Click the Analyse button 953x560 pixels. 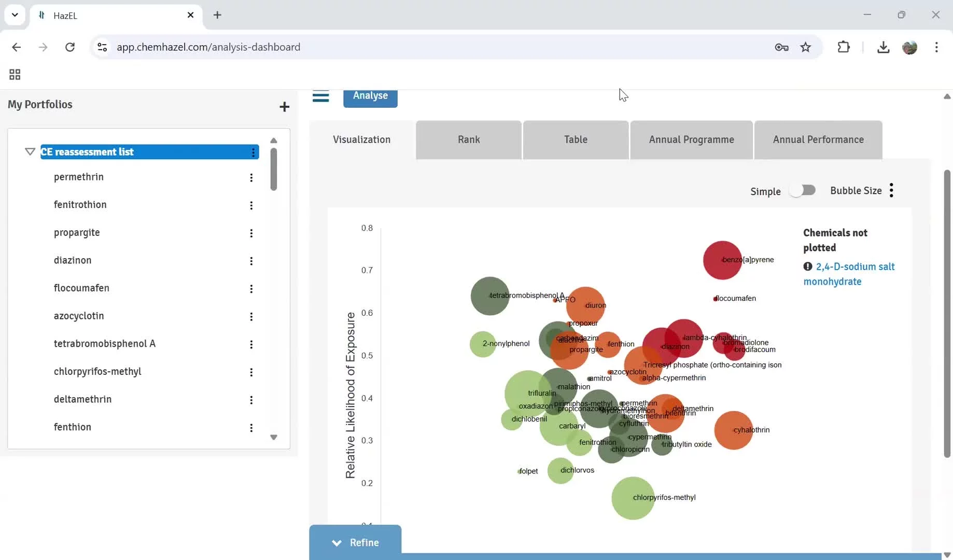click(x=370, y=96)
